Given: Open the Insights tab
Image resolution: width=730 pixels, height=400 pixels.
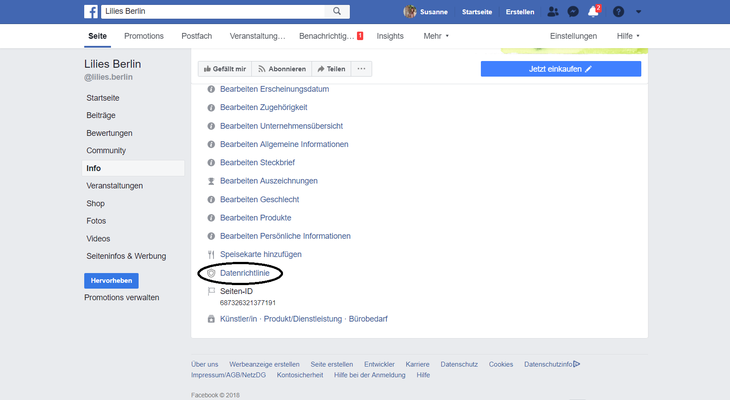Looking at the screenshot, I should click(x=390, y=36).
